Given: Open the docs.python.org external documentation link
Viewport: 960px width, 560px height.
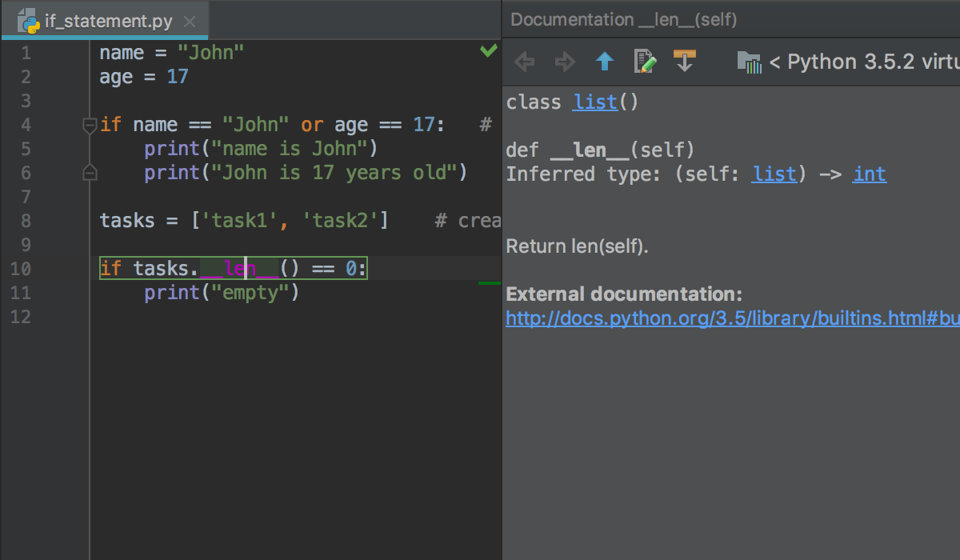Looking at the screenshot, I should [x=733, y=318].
